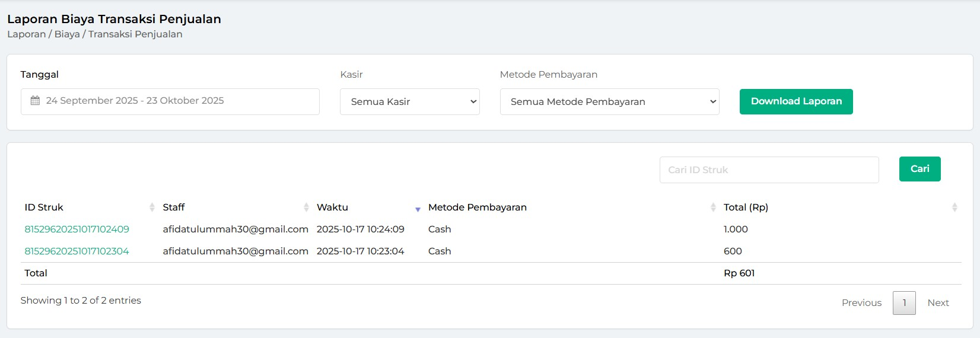Go to Next page
The width and height of the screenshot is (980, 338).
(x=938, y=303)
